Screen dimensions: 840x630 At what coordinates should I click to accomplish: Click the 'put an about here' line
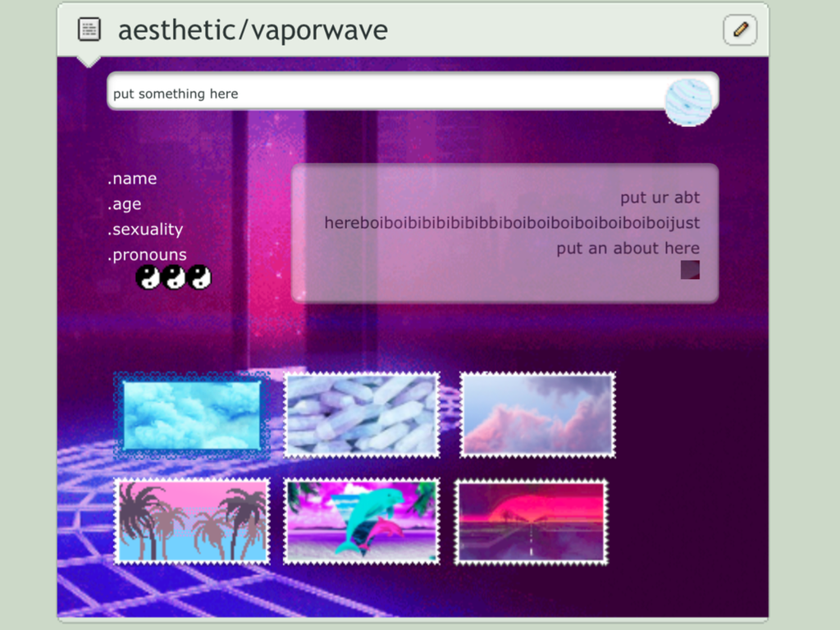(x=628, y=248)
